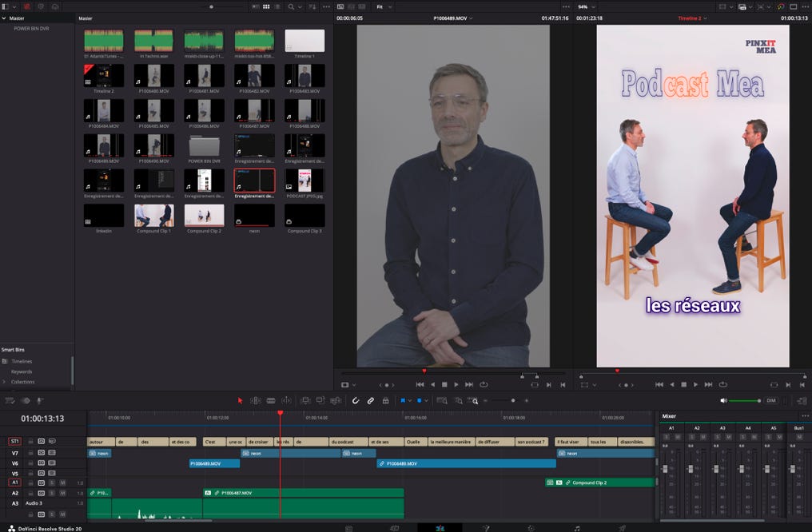
Task: Toggle timeline Snapping magnet icon
Action: click(356, 400)
